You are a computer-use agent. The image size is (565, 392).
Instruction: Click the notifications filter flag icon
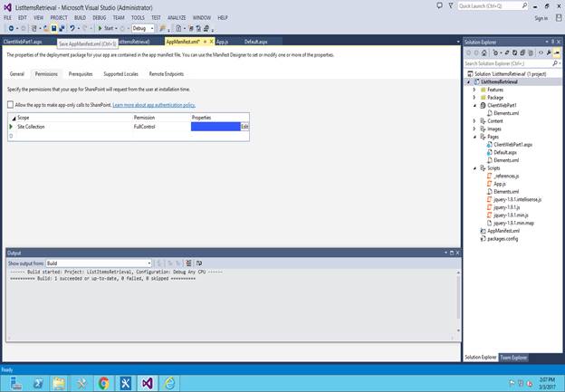click(x=451, y=5)
